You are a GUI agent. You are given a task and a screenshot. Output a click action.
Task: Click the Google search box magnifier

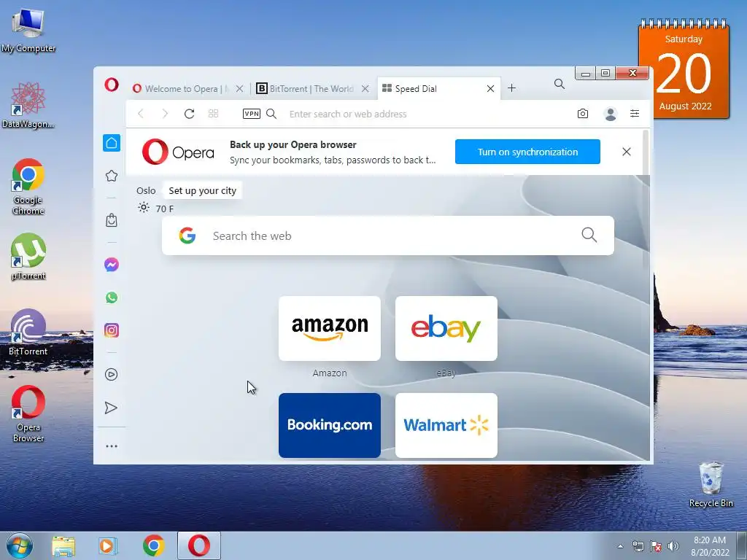(589, 235)
